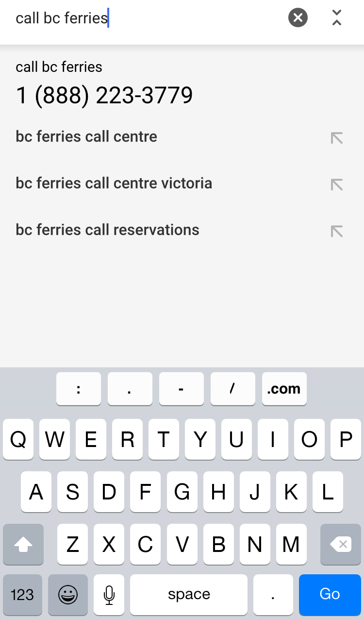Tap arrow icon beside 'bc ferries call centre victoria'
The height and width of the screenshot is (619, 364).
point(336,185)
